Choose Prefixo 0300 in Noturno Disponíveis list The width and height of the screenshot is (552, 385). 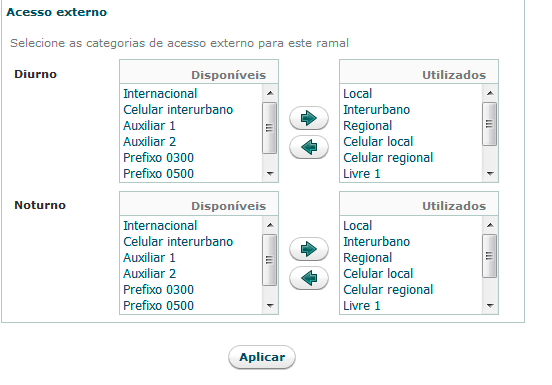tap(192, 290)
